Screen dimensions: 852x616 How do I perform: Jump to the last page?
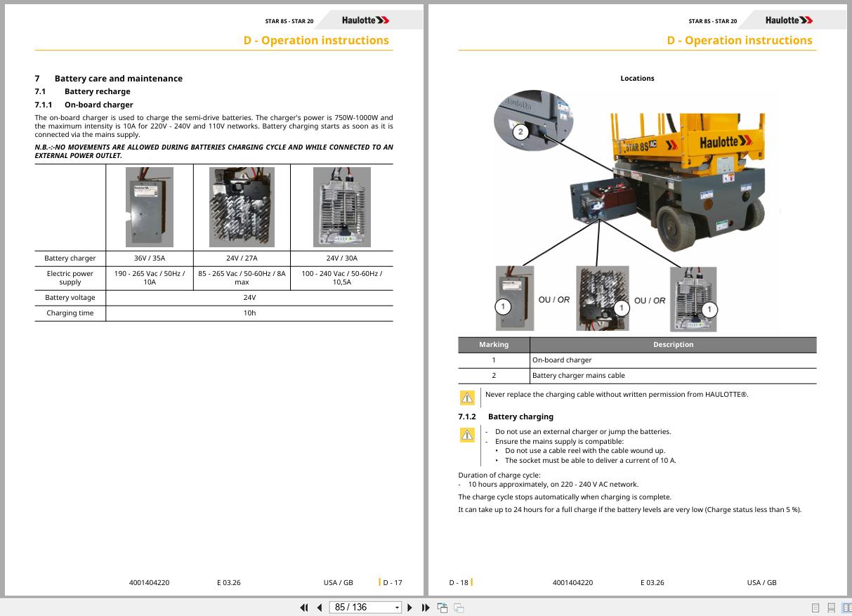[x=426, y=608]
